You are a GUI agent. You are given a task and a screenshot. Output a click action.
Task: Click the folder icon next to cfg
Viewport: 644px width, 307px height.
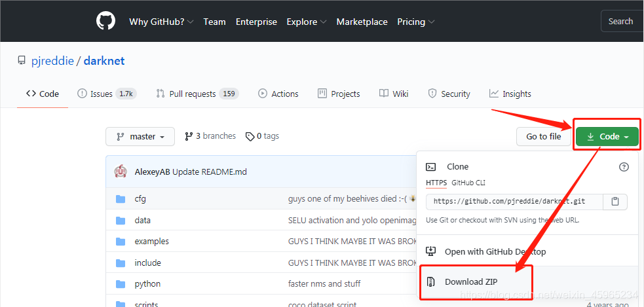coord(121,199)
